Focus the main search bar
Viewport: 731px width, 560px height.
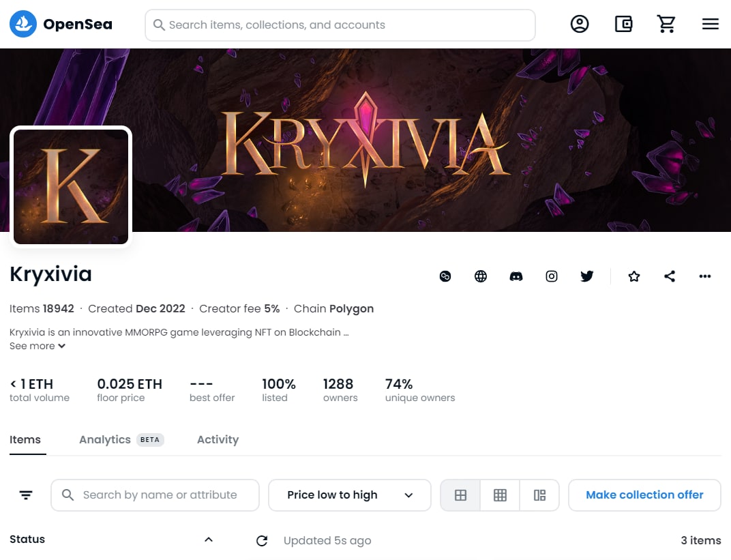click(x=340, y=25)
